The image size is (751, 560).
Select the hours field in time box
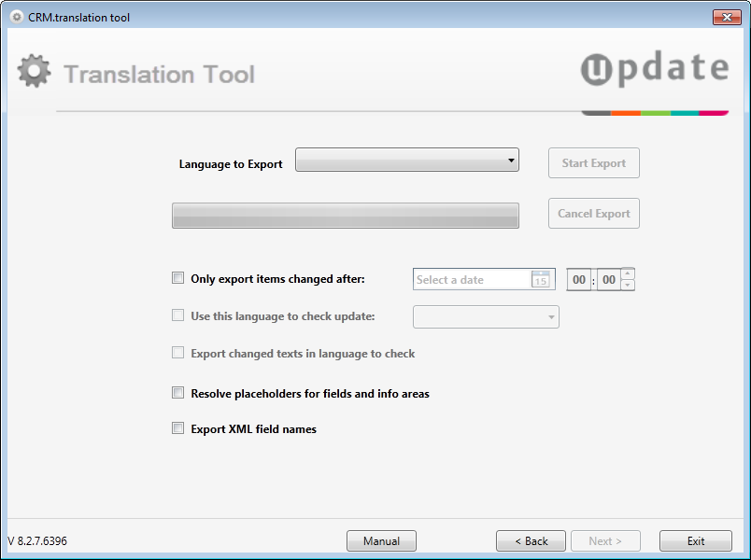(579, 280)
